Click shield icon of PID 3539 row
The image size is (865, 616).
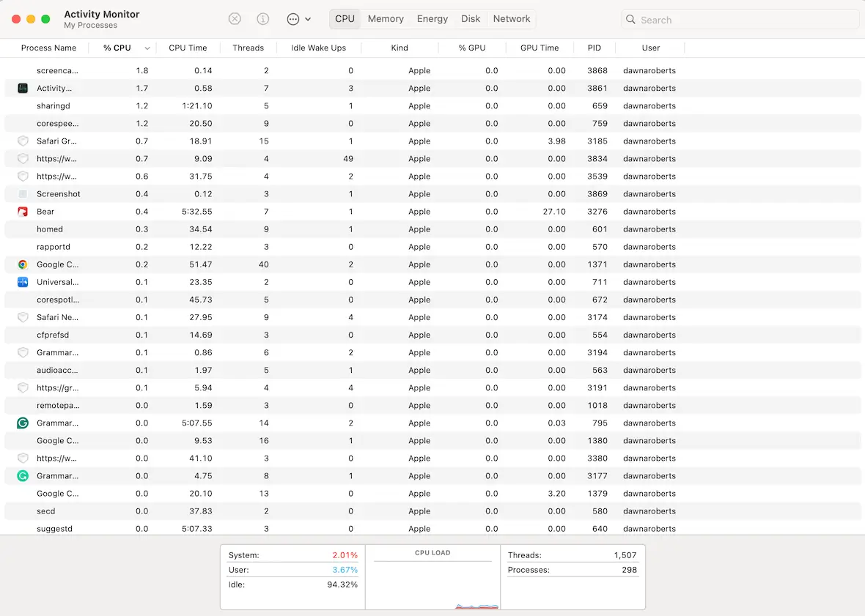point(23,177)
